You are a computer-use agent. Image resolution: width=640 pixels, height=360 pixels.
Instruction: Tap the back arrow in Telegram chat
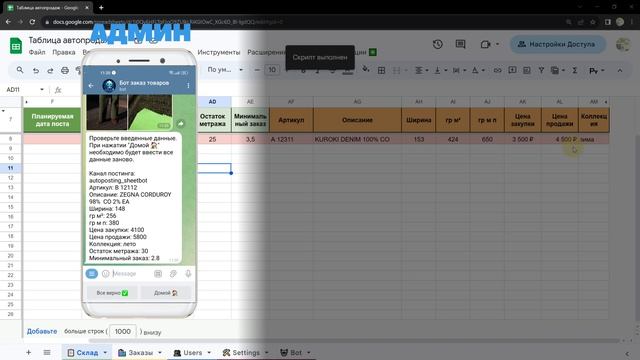[91, 86]
